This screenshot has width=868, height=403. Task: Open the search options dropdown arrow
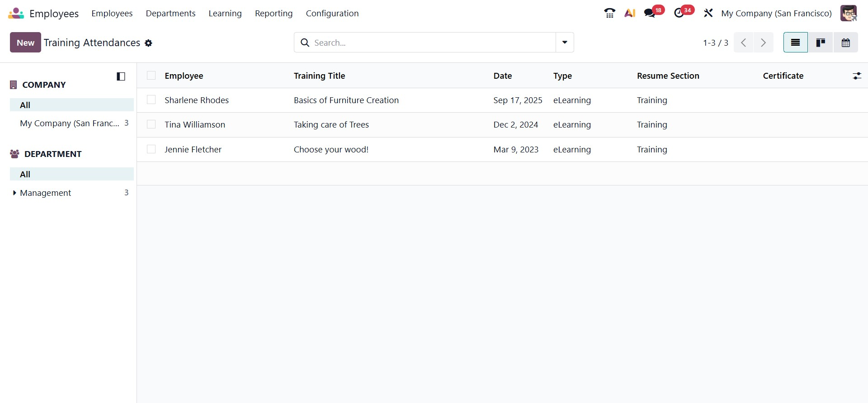565,43
